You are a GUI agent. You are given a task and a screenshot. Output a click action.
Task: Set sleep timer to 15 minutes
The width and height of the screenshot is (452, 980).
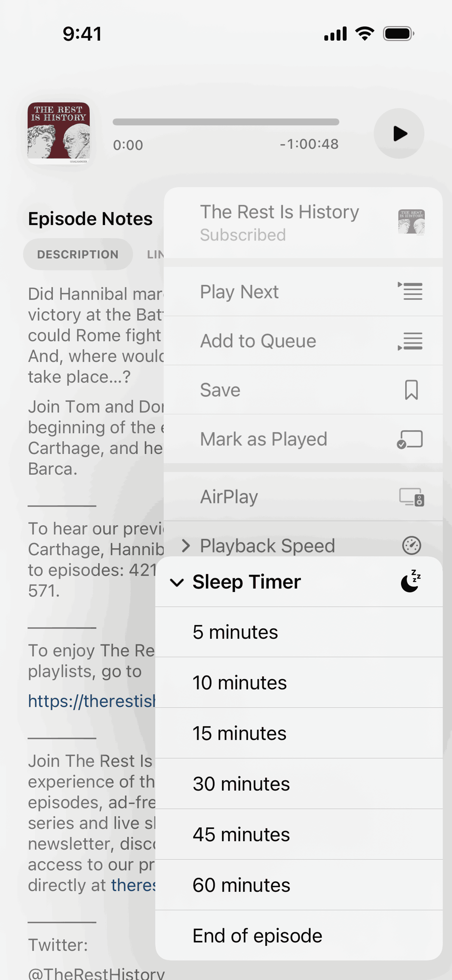click(299, 733)
